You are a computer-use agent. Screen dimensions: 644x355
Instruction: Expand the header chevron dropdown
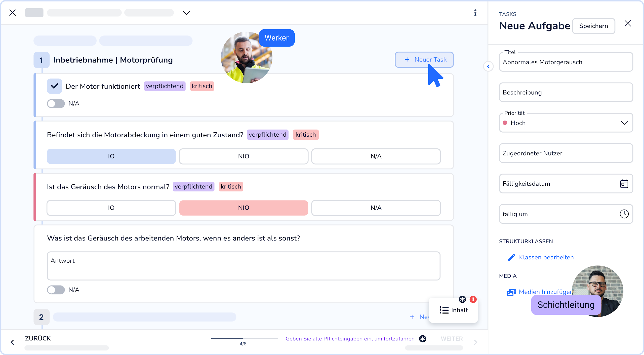point(186,13)
